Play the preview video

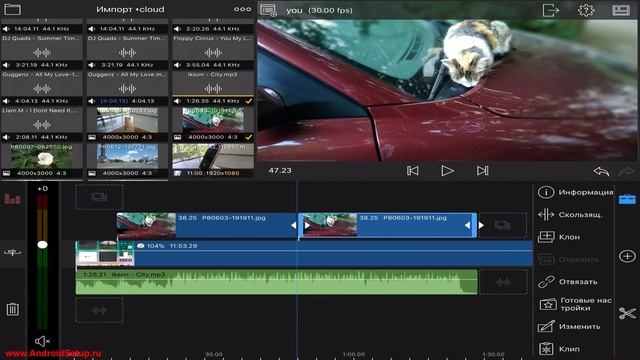coord(447,171)
